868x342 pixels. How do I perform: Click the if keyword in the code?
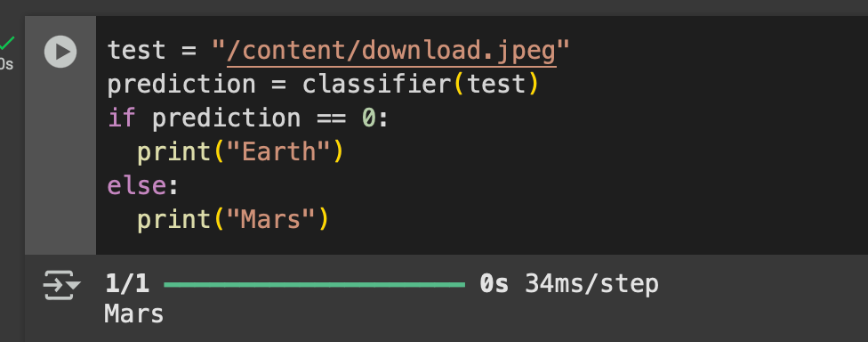[x=122, y=118]
